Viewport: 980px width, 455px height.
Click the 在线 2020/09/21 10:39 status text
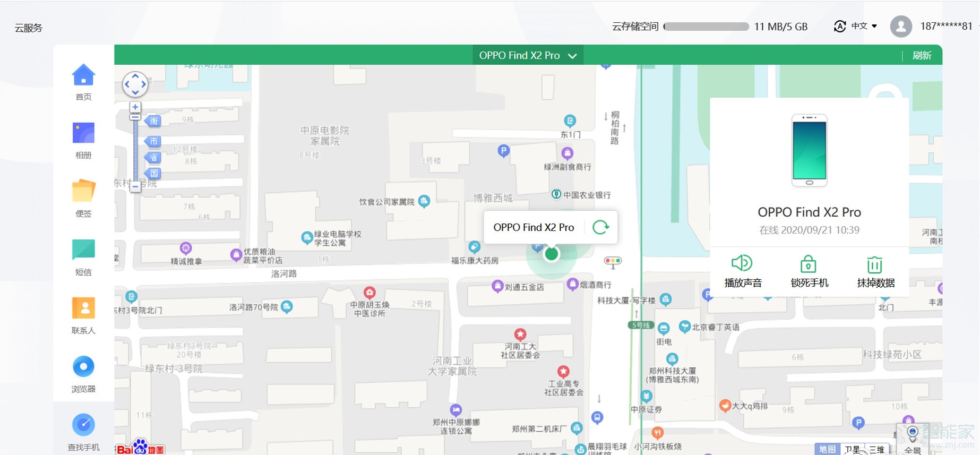tap(809, 230)
